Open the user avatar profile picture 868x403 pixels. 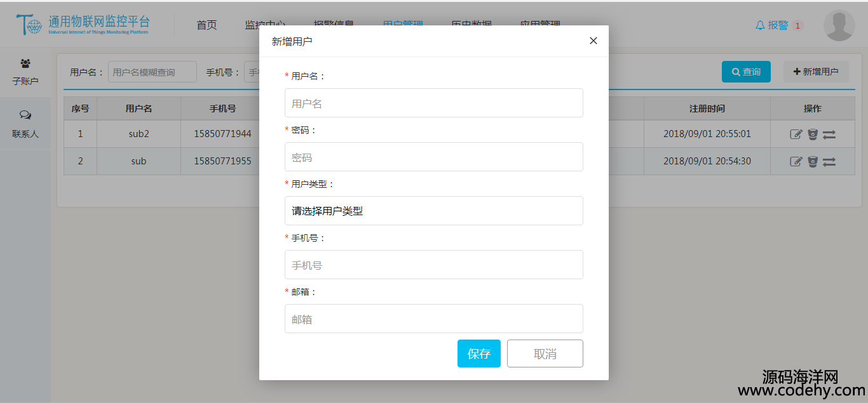(x=839, y=25)
